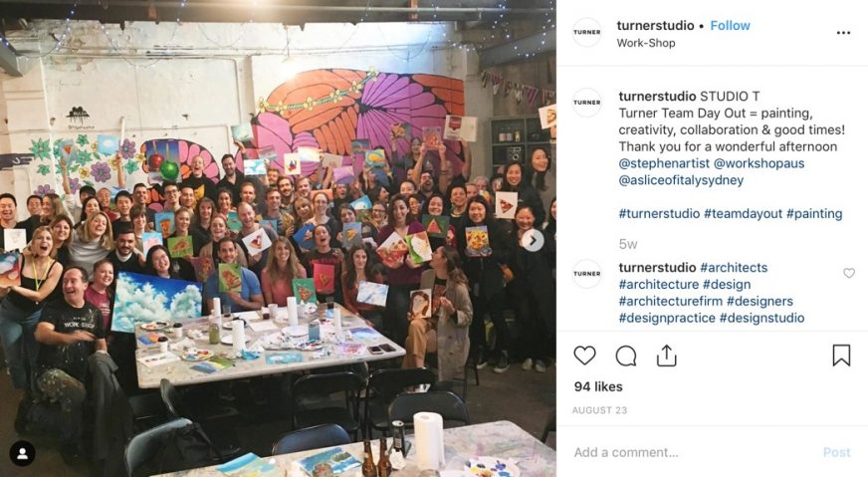
Task: Like the hashtags comment with small heart
Action: point(849,273)
